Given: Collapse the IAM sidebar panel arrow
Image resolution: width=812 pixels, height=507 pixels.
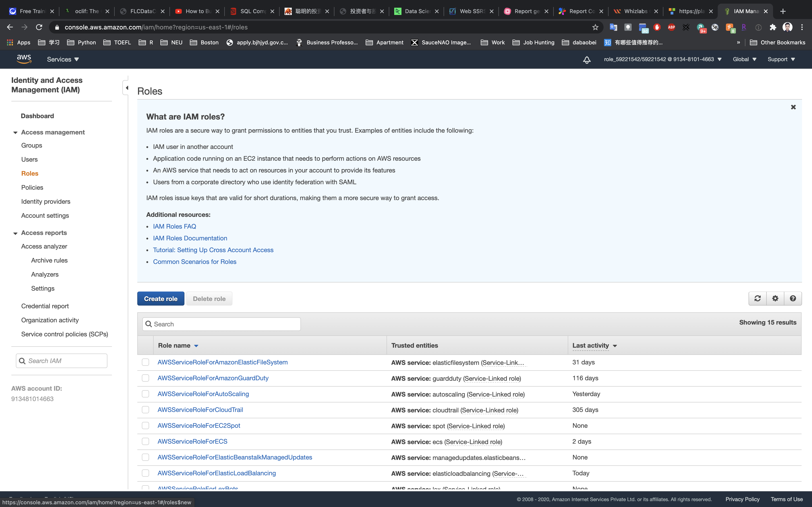Looking at the screenshot, I should coord(126,88).
